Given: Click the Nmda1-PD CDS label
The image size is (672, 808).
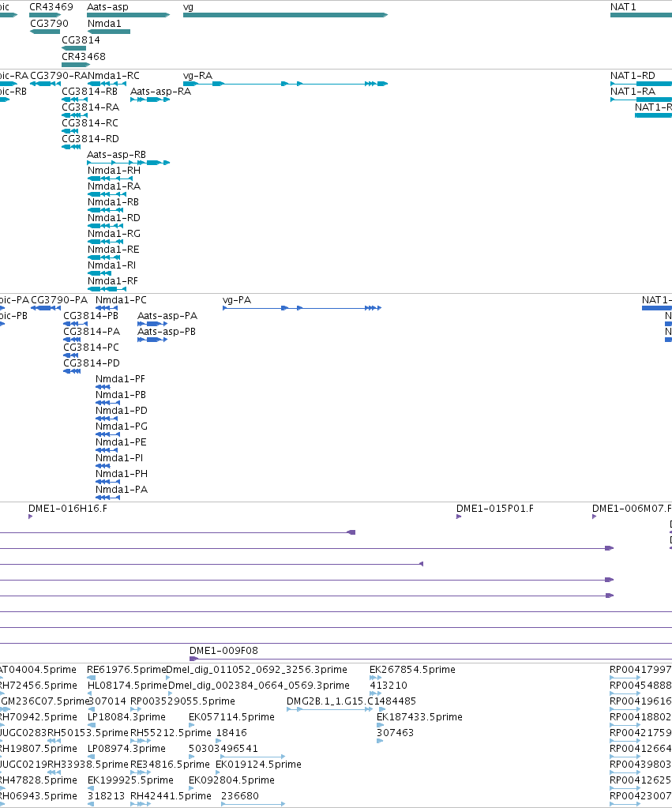Looking at the screenshot, I should (122, 411).
